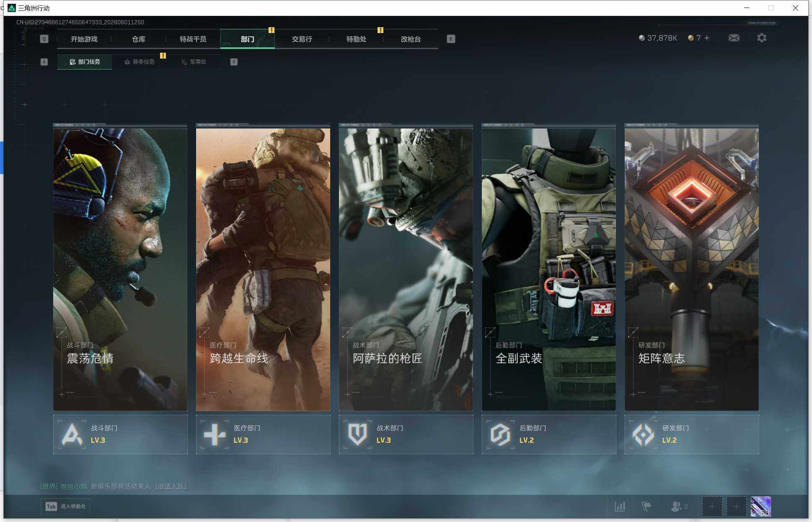Click the [世界] channel tag in chat
The image size is (812, 522).
coord(49,486)
